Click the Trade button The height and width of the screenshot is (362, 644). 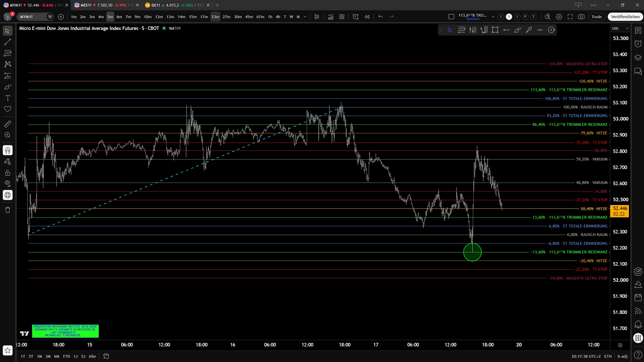[x=596, y=17]
